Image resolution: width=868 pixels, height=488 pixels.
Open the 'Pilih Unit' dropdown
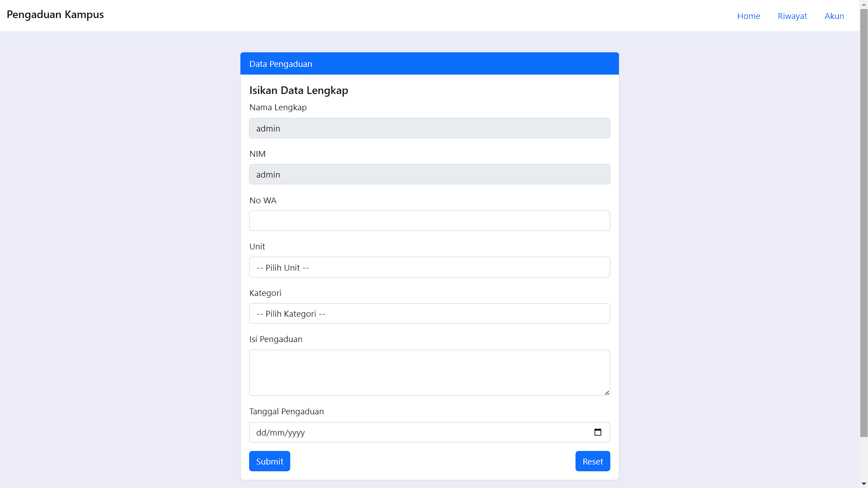tap(429, 267)
